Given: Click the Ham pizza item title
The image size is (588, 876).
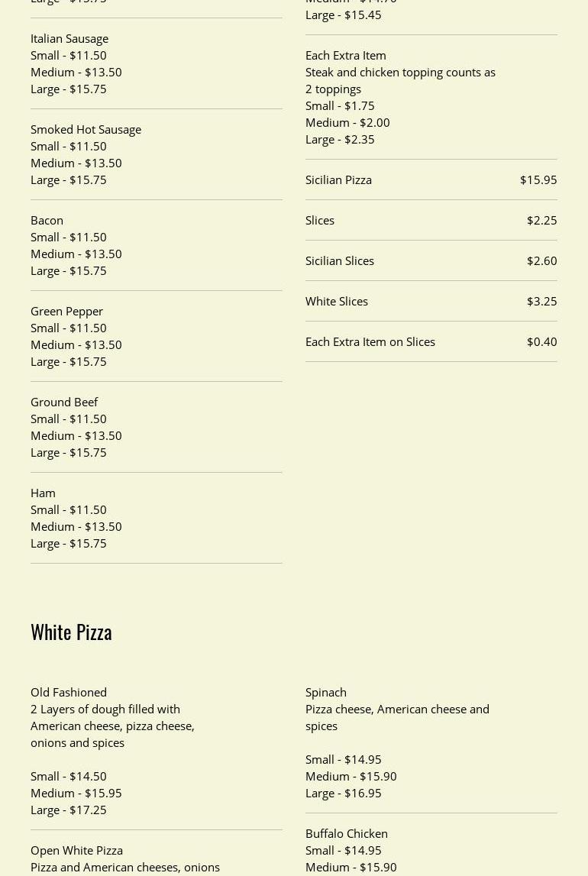Looking at the screenshot, I should pos(43,493).
